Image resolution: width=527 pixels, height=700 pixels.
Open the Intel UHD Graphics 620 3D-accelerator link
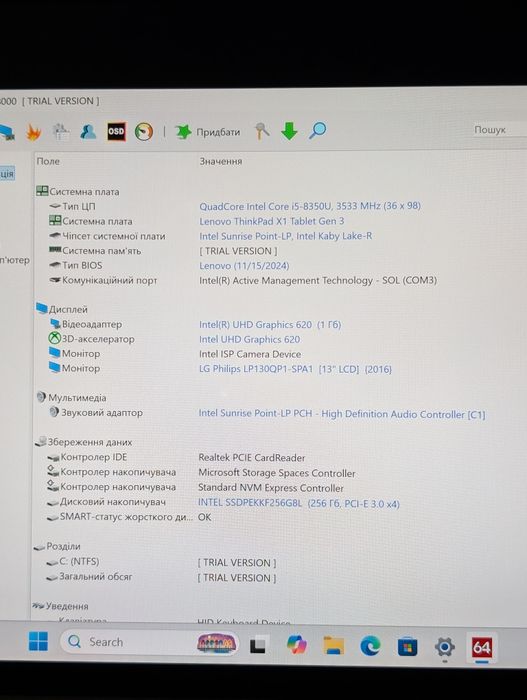pyautogui.click(x=250, y=339)
